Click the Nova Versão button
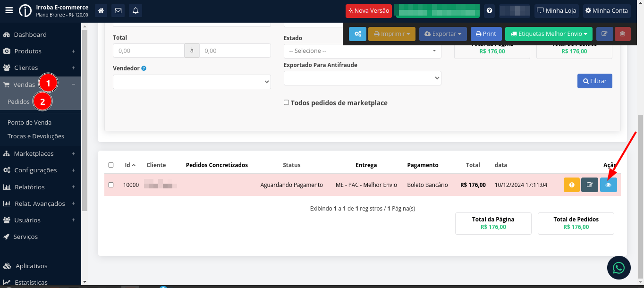 (369, 10)
